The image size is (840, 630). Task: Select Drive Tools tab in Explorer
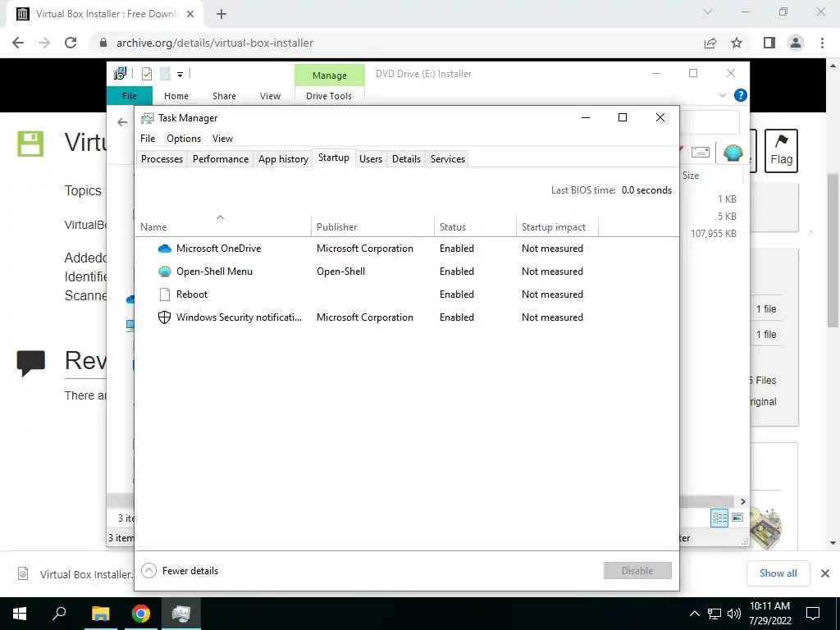329,96
